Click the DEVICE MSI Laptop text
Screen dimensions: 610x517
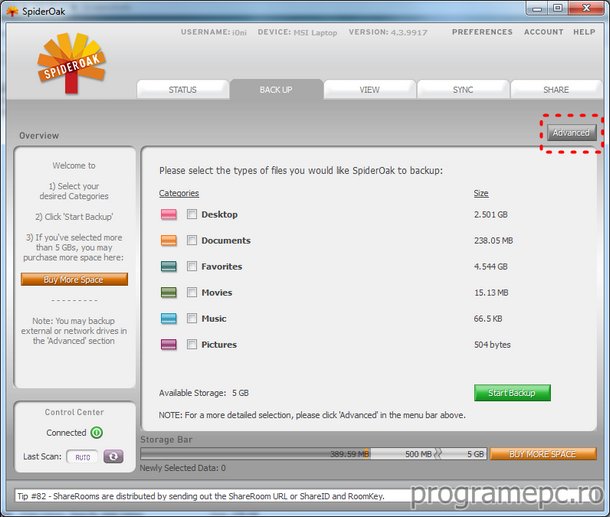click(297, 32)
